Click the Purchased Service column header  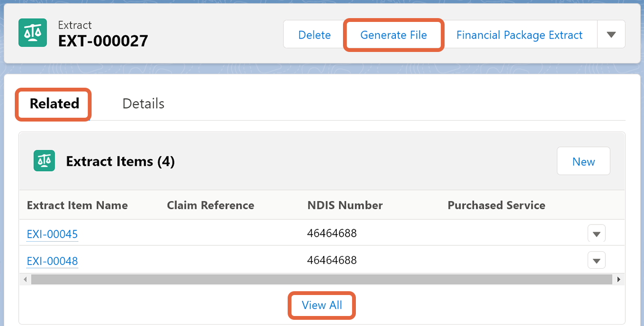point(496,205)
